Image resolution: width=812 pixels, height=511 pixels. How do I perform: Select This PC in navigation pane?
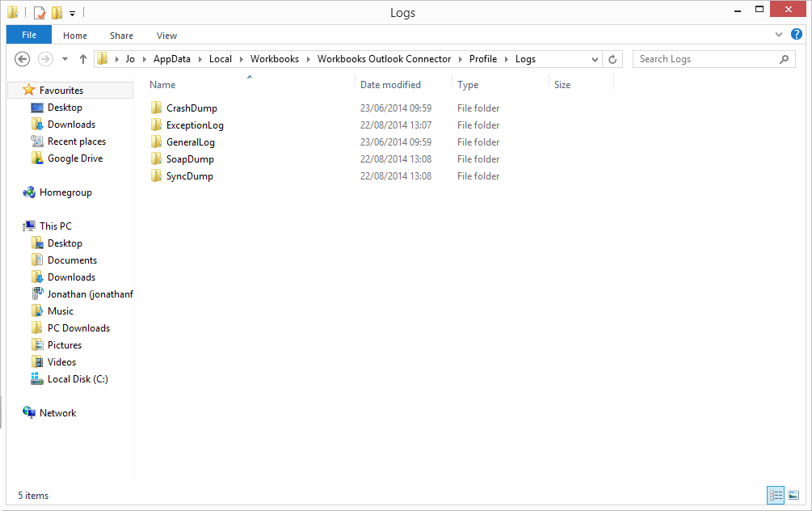(x=56, y=226)
